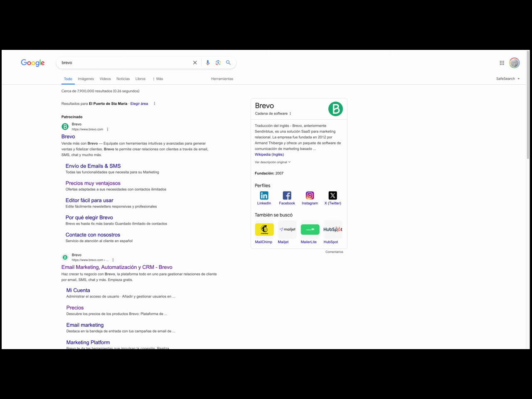Open the X (Twitter) profile icon
Image resolution: width=532 pixels, height=399 pixels.
click(332, 195)
